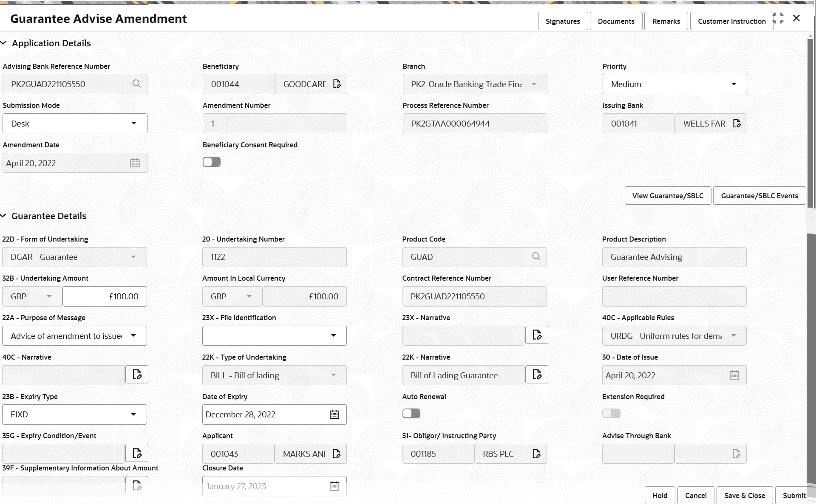Open 23B Expiry Type FIXD dropdown
Image resolution: width=816 pixels, height=504 pixels.
click(75, 414)
